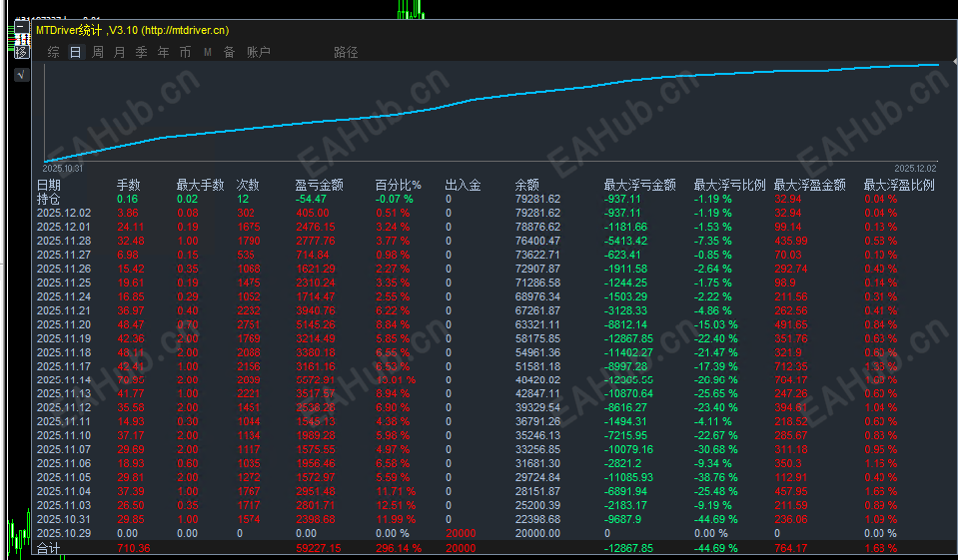Collapse the panel with the minus button
The height and width of the screenshot is (560, 958).
[21, 27]
